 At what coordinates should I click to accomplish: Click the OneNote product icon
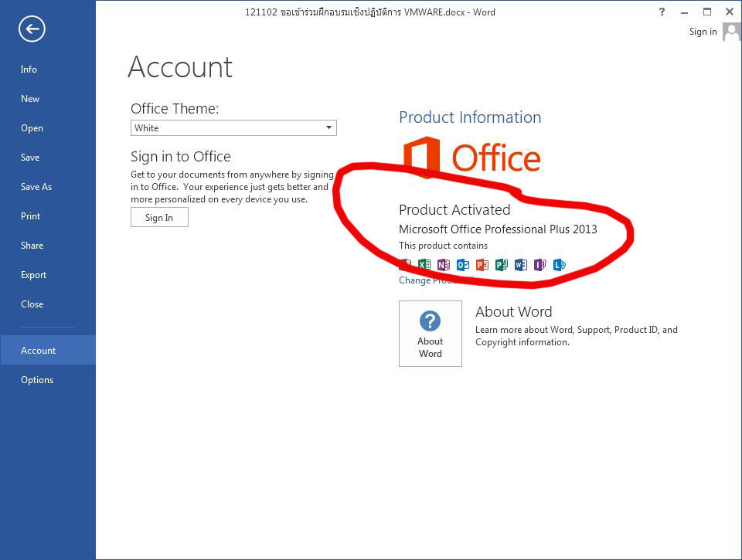coord(444,264)
